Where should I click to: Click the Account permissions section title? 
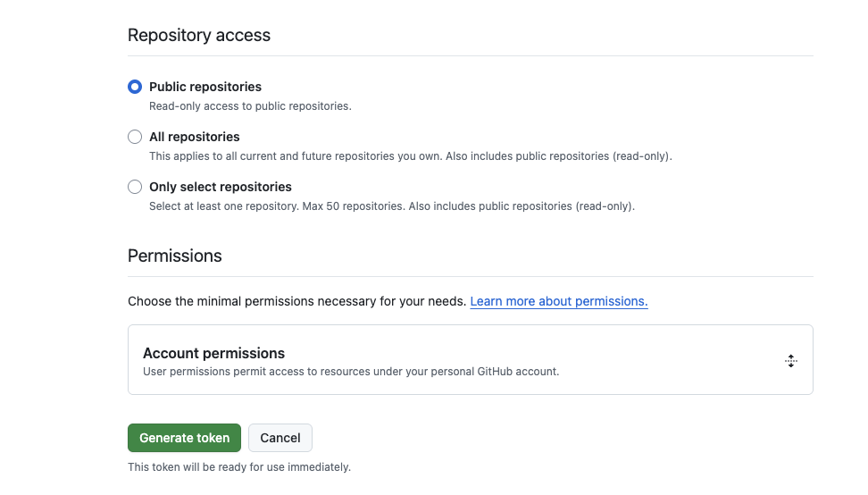(x=213, y=353)
